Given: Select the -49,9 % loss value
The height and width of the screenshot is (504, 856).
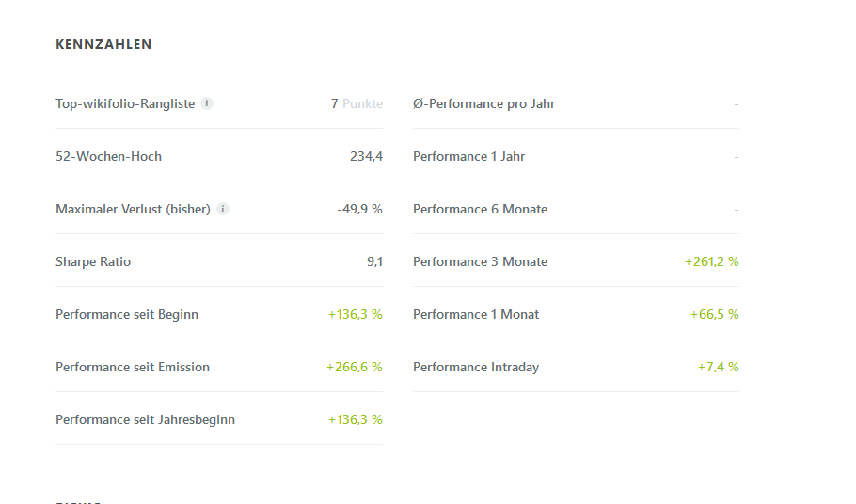Looking at the screenshot, I should [x=359, y=209].
